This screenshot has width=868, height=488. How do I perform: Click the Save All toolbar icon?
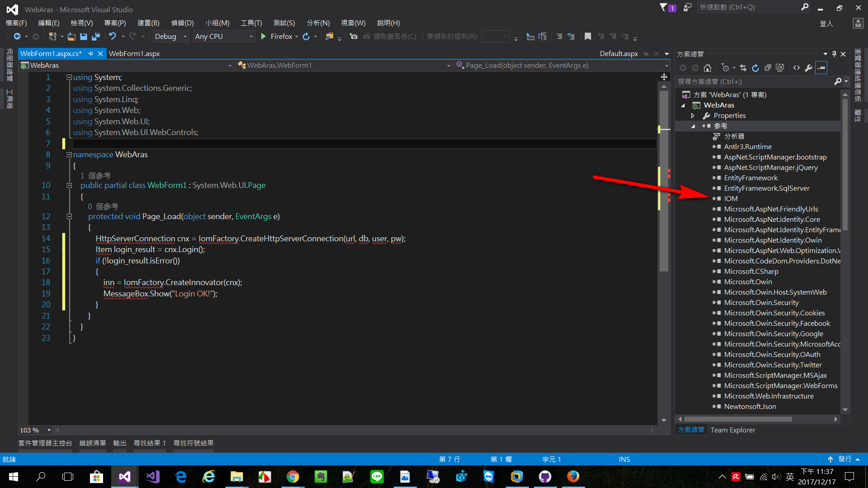(96, 37)
